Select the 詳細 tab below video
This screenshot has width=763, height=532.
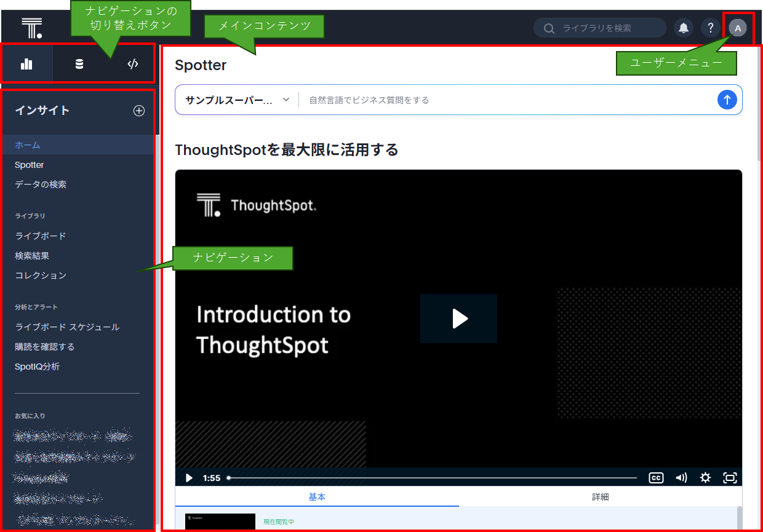(600, 497)
